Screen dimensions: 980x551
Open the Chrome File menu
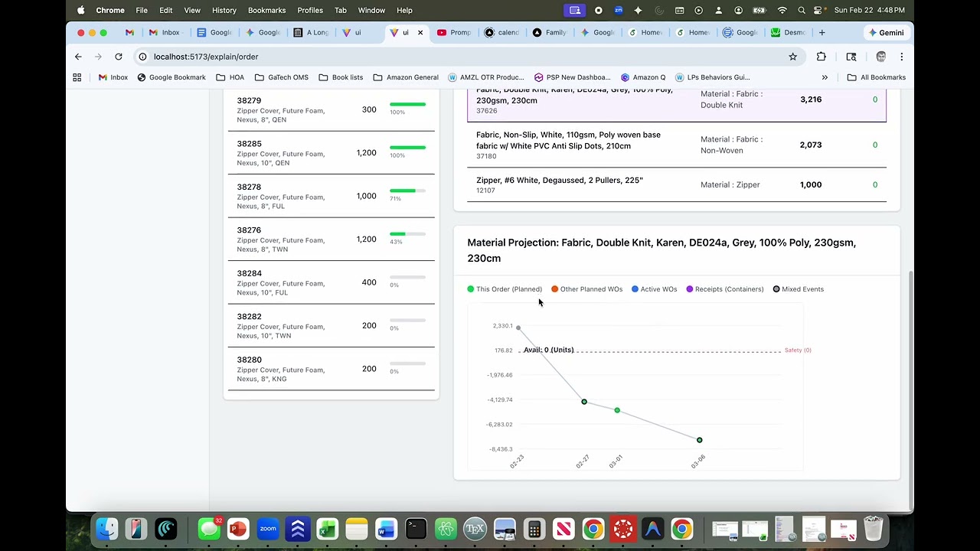click(142, 10)
